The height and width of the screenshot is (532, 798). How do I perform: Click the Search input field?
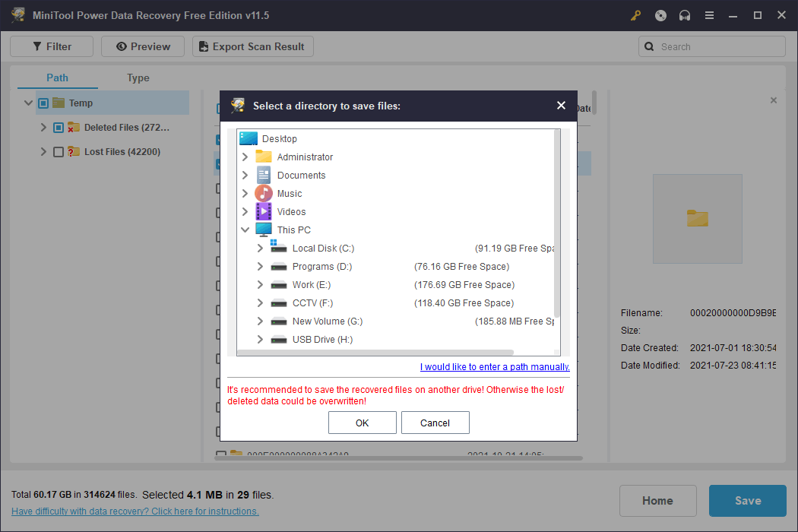click(712, 46)
